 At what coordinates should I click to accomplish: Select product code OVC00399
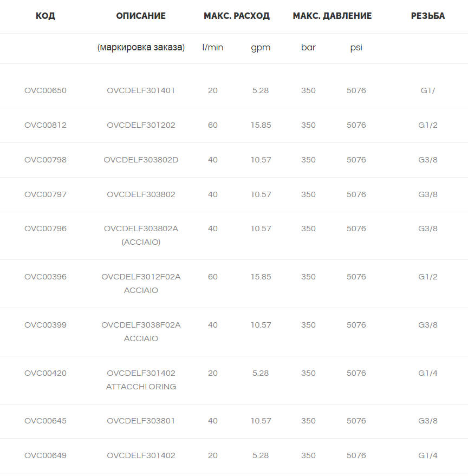point(45,325)
